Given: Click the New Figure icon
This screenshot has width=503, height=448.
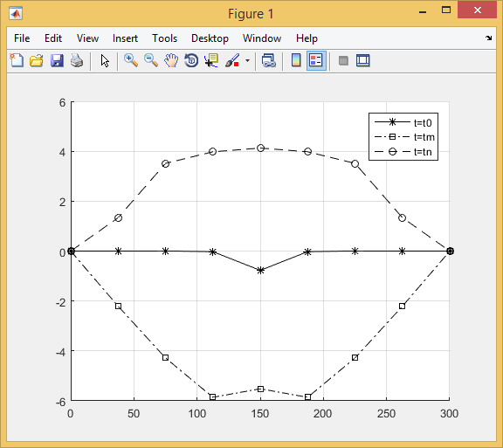Looking at the screenshot, I should click(x=17, y=60).
